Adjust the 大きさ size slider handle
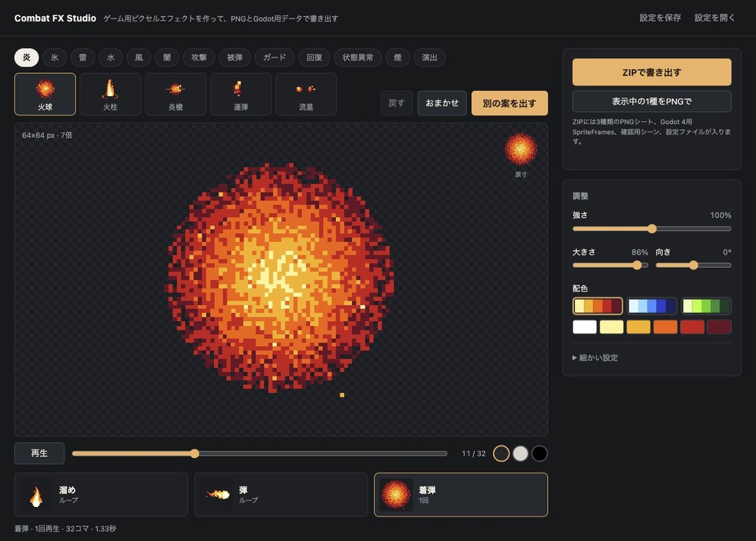Image resolution: width=756 pixels, height=541 pixels. click(x=637, y=265)
